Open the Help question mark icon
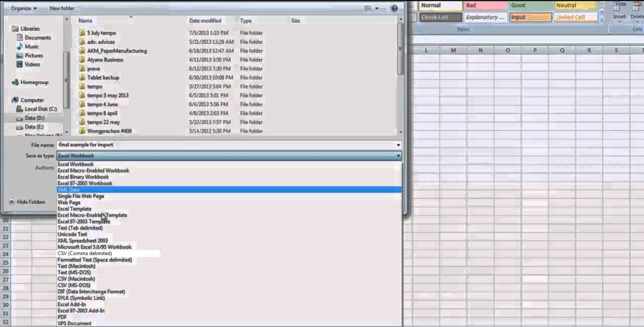644x327 pixels. pos(394,8)
